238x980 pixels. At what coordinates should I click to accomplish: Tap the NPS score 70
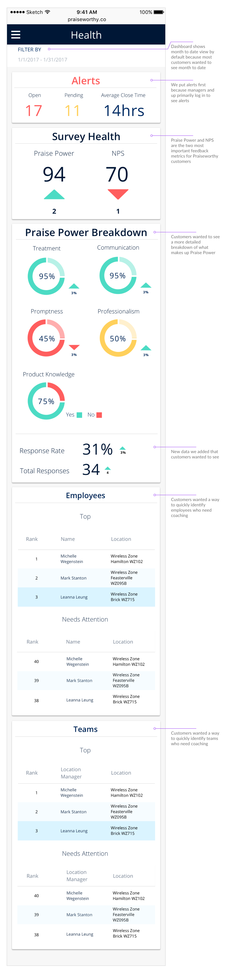coord(117,174)
